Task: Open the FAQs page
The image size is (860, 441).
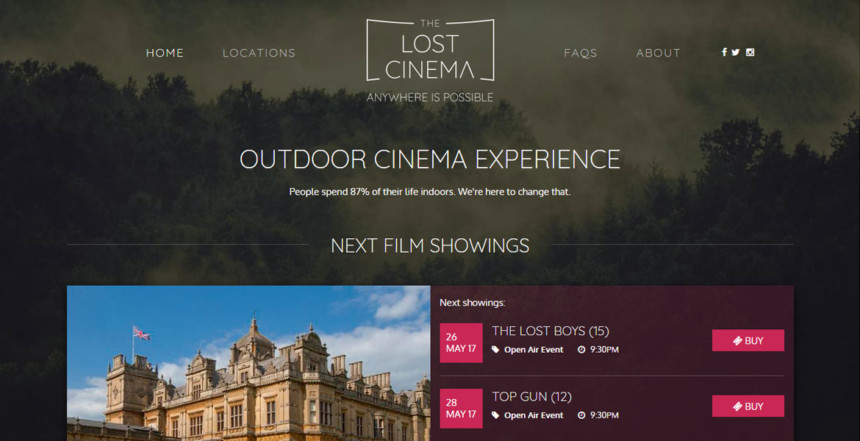Action: tap(580, 53)
